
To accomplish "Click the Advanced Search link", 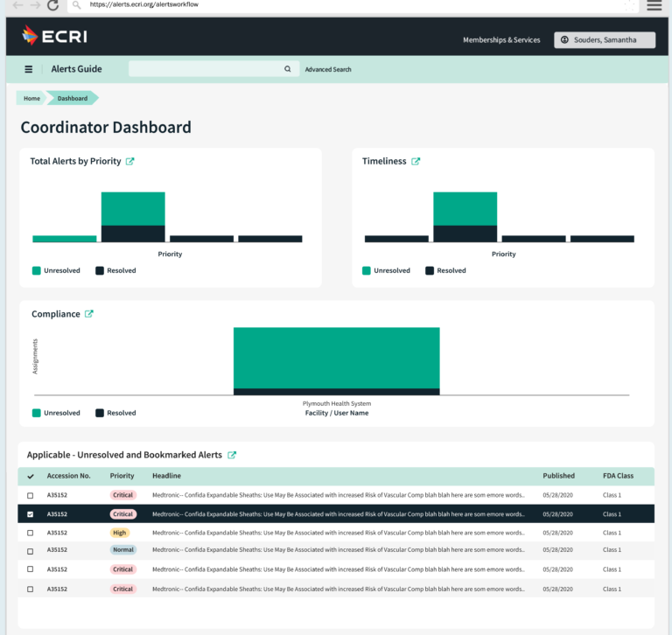I will pyautogui.click(x=328, y=69).
